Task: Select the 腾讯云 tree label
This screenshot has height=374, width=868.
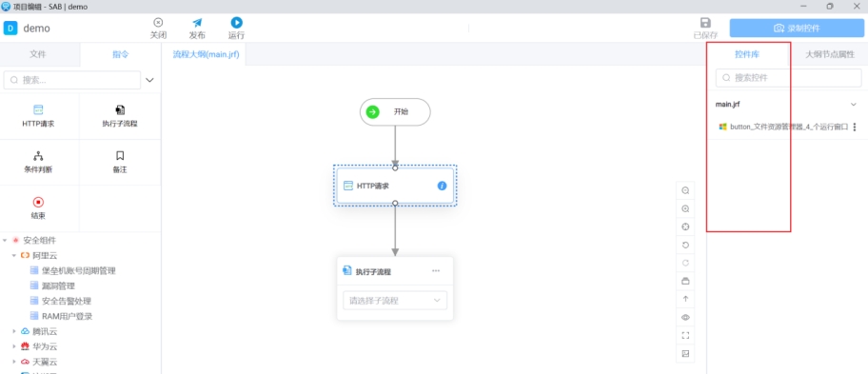Action: pos(45,331)
